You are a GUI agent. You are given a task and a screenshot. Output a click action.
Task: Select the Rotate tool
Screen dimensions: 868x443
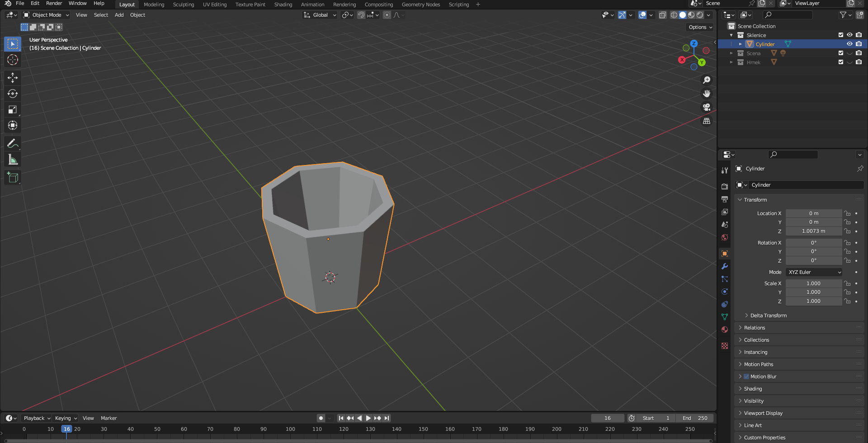(x=13, y=94)
